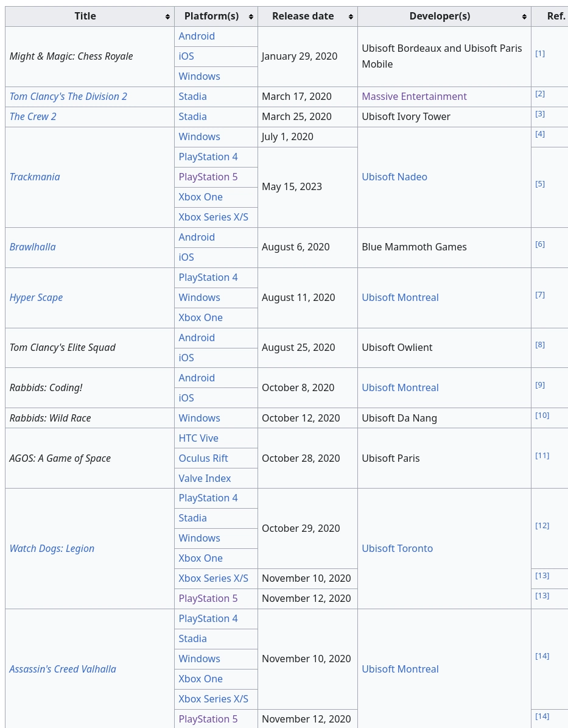Screen dimensions: 568x728
Task: Open the Brawlhalla title link
Action: (32, 247)
